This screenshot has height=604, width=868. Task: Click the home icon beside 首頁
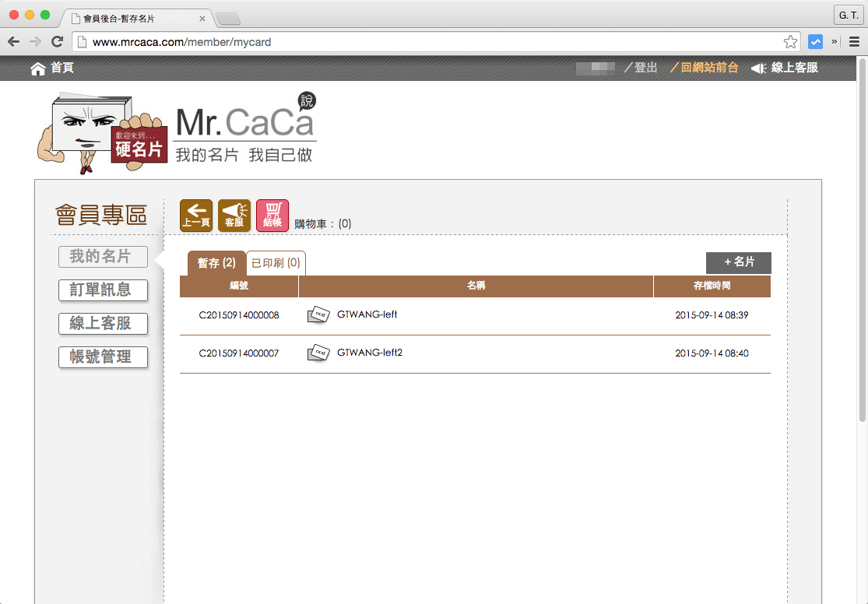(38, 68)
